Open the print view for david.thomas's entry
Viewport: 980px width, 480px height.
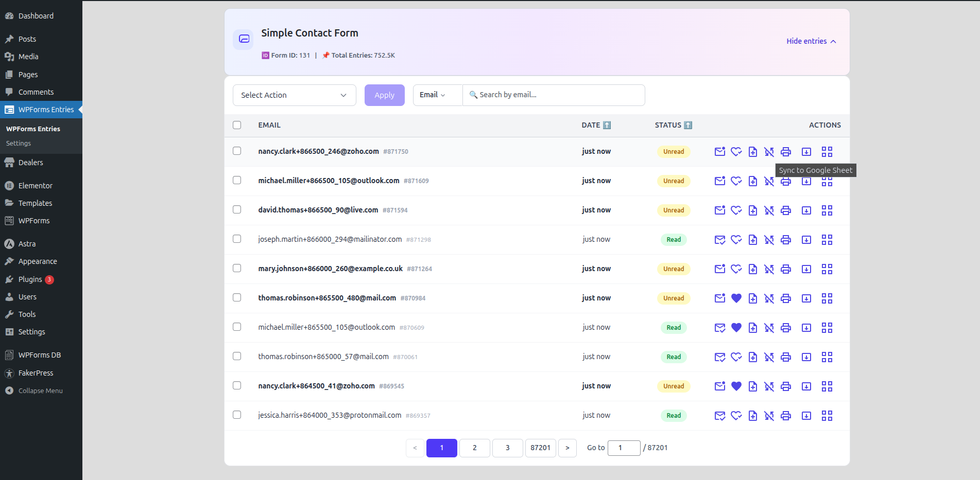786,210
